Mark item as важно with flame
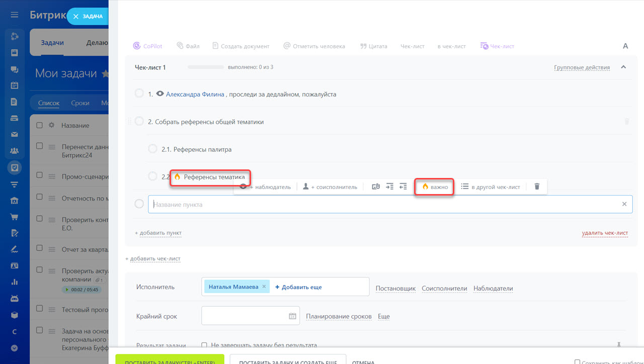The height and width of the screenshot is (364, 644). coord(435,187)
